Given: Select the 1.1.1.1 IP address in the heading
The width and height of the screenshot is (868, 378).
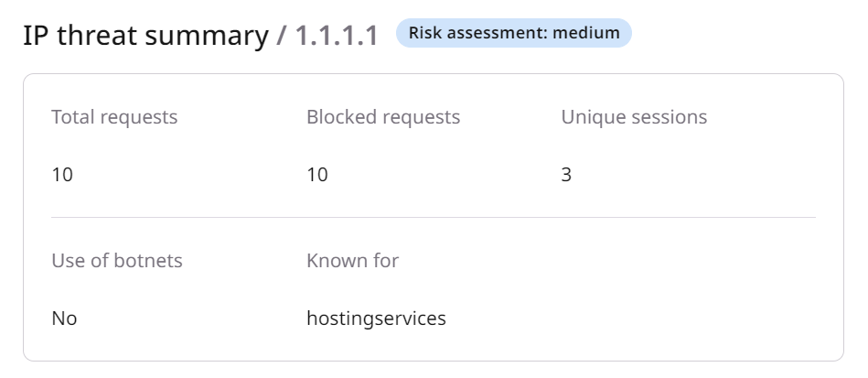Looking at the screenshot, I should coord(336,37).
